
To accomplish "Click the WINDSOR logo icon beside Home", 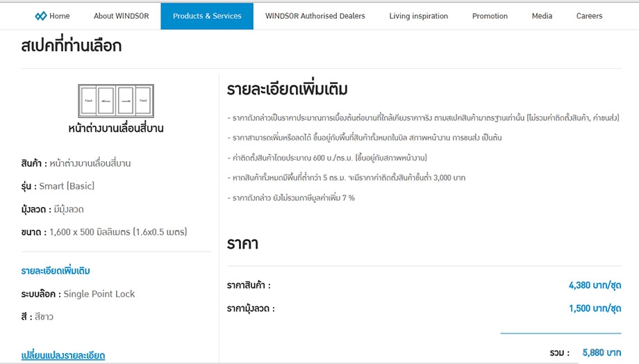I will (41, 16).
